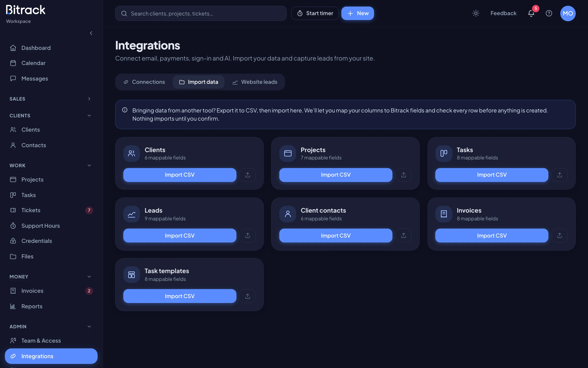The image size is (588, 368).
Task: Click Import CSV on the Clients card
Action: 179,175
